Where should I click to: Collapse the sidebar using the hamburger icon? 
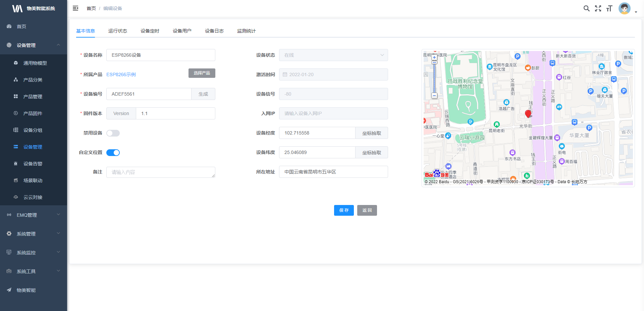[75, 8]
